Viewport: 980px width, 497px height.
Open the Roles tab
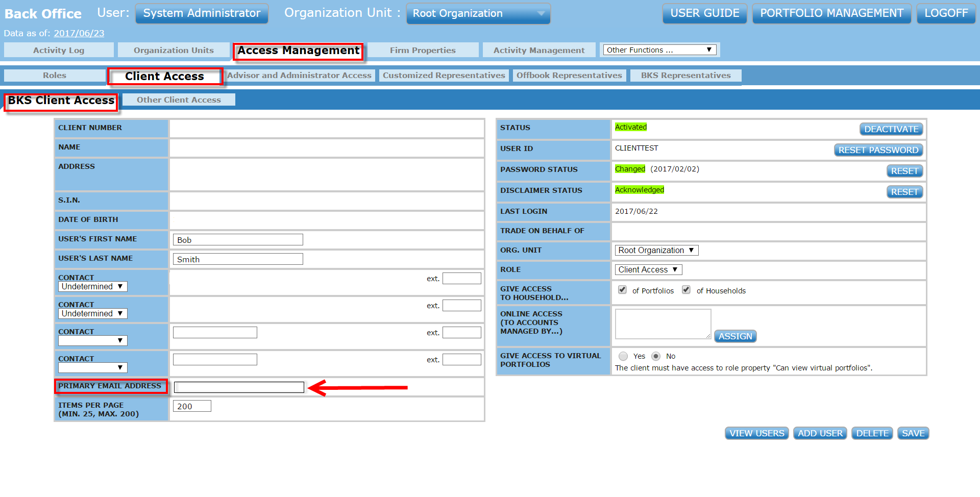(x=55, y=76)
